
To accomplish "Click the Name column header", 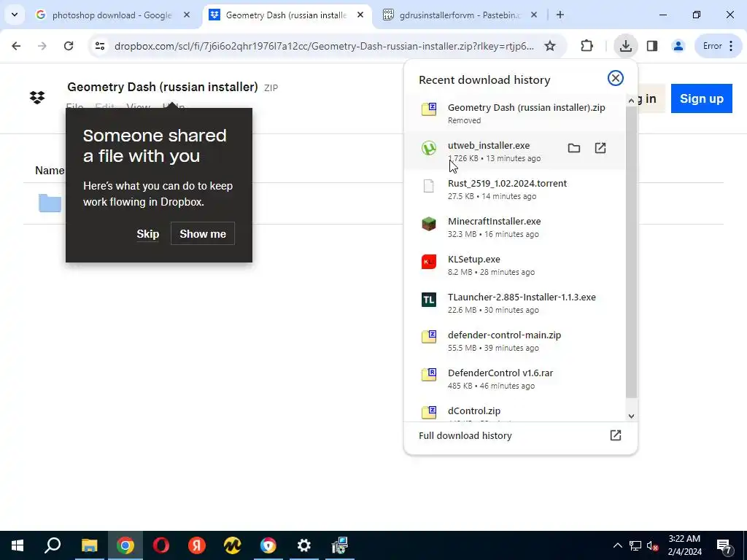I will point(50,171).
